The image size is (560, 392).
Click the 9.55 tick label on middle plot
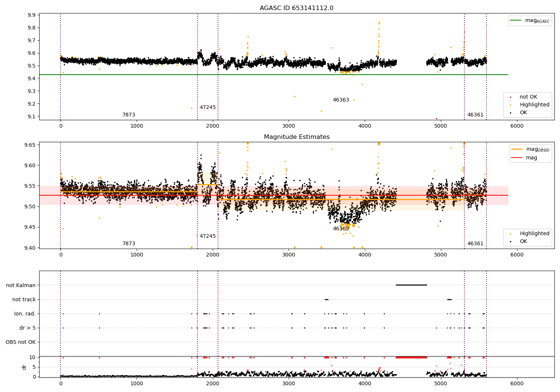[30, 186]
